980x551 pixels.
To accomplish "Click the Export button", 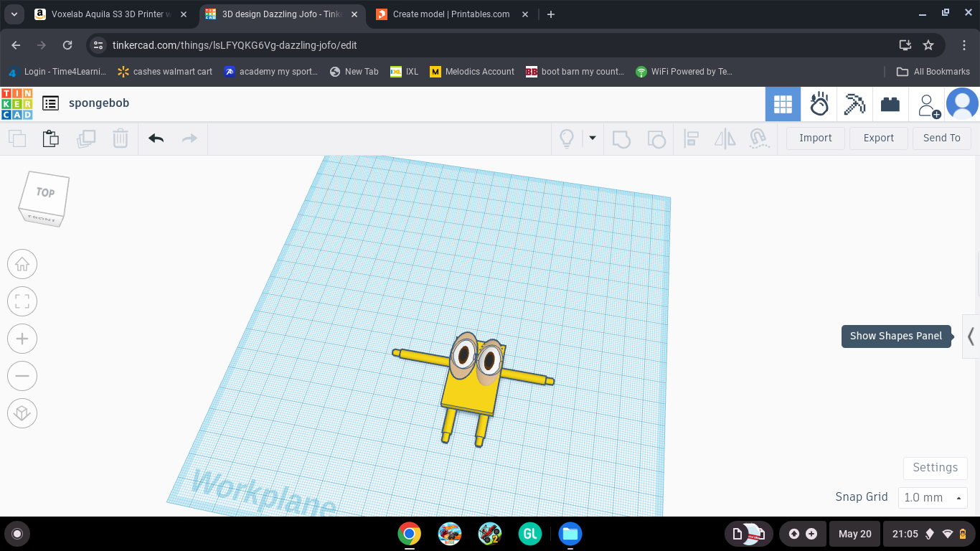I will (x=879, y=138).
